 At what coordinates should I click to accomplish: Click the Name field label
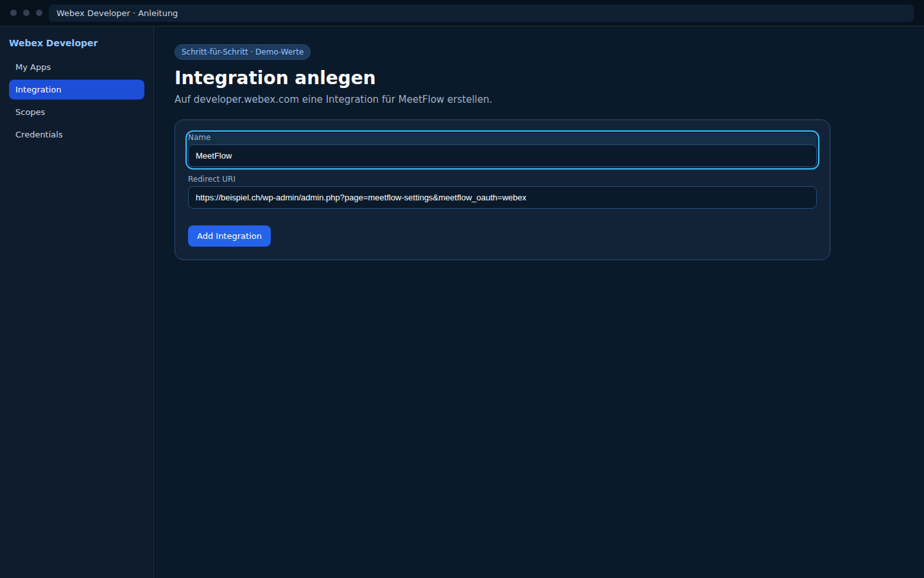point(199,137)
